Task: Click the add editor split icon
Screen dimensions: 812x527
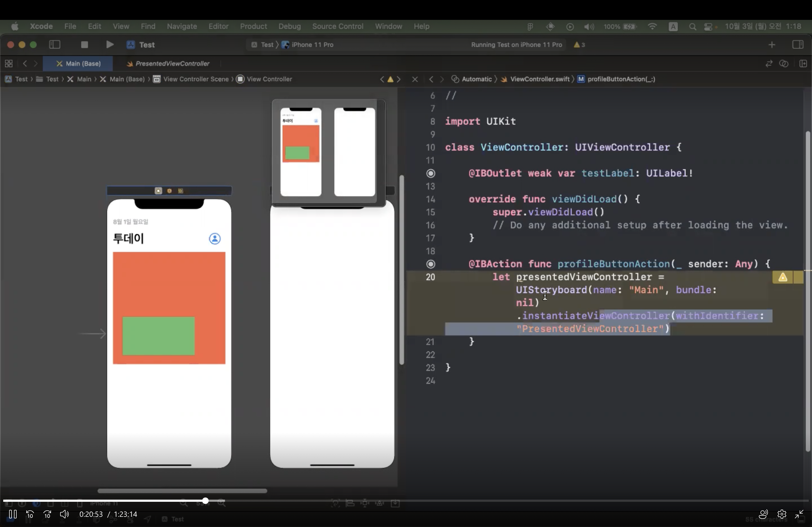Action: (x=803, y=64)
